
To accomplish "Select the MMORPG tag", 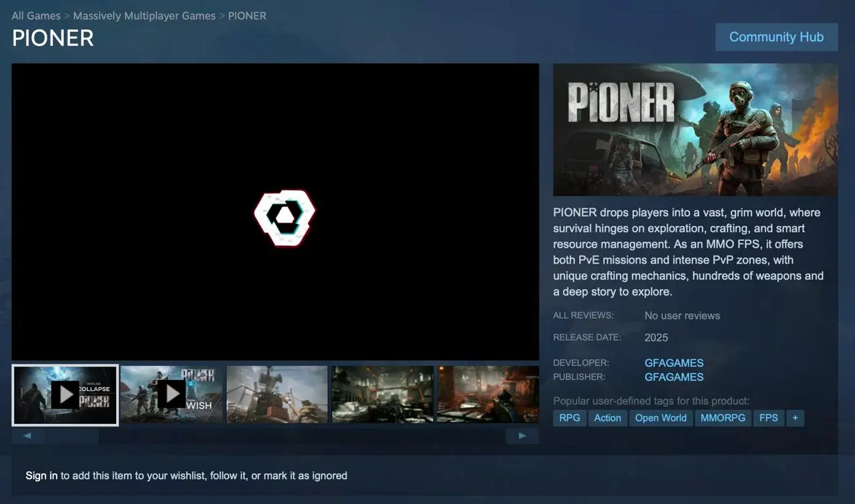I will (x=723, y=418).
